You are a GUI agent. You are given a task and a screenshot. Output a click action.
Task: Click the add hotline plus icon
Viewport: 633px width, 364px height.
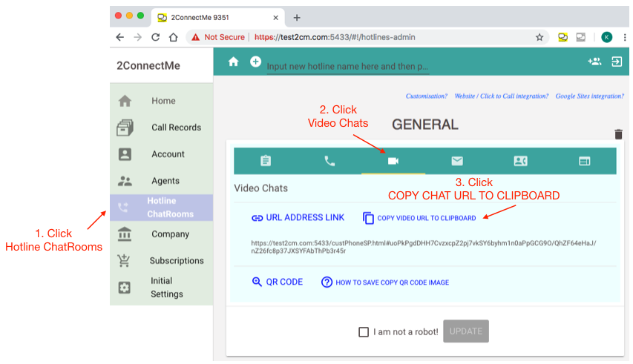255,62
